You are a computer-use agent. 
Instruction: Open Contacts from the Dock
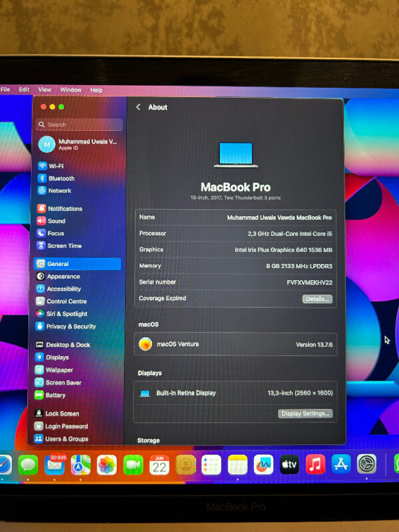pos(186,465)
